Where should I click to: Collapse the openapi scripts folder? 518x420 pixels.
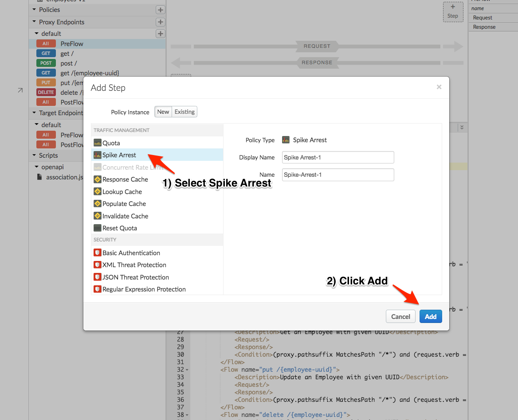[36, 167]
